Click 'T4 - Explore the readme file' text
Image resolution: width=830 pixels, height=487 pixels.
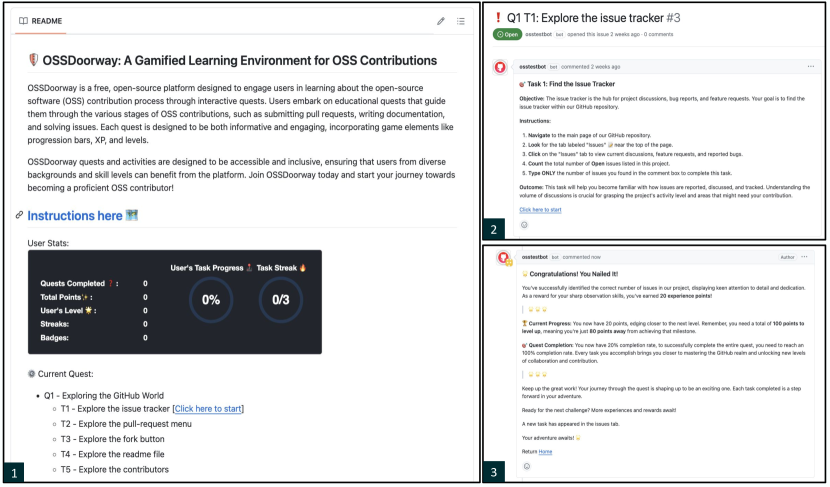pos(112,454)
